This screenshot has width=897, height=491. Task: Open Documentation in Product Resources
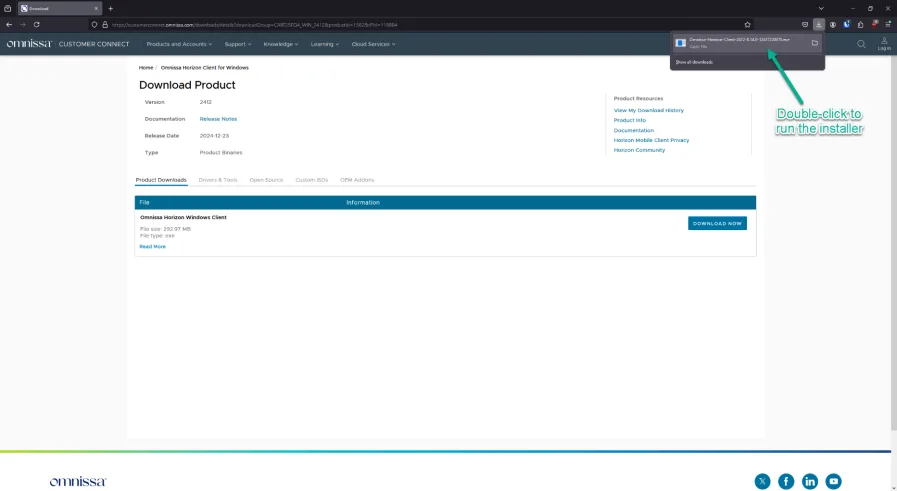pyautogui.click(x=633, y=130)
